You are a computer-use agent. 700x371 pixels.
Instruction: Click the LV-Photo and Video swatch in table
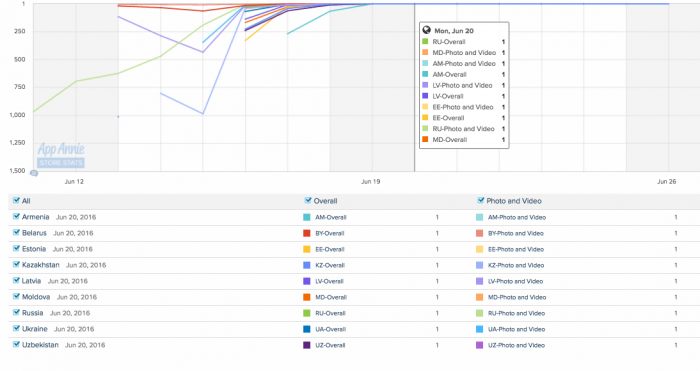[479, 281]
